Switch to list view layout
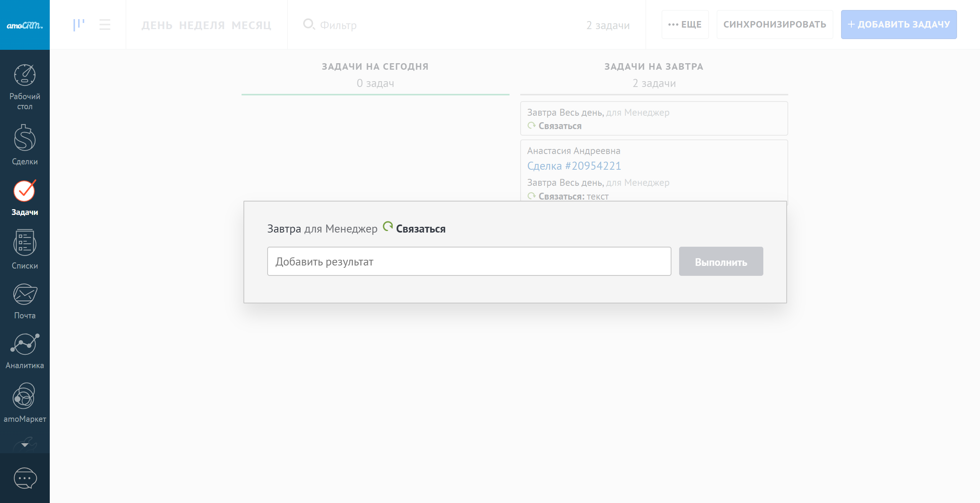Image resolution: width=980 pixels, height=503 pixels. coord(105,25)
